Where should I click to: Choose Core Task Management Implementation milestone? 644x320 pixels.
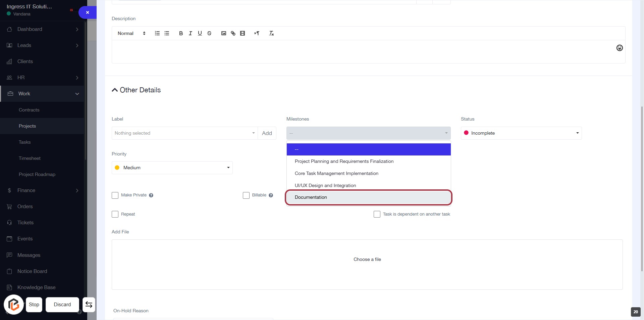click(x=336, y=173)
